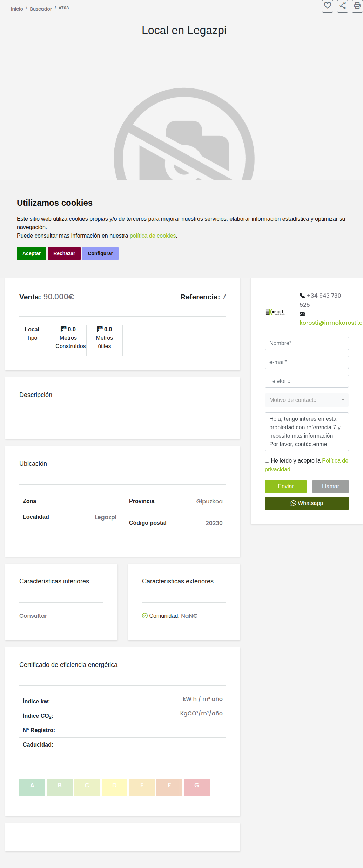This screenshot has width=363, height=868.
Task: Open the Buscador breadcrumb link
Action: 41,9
